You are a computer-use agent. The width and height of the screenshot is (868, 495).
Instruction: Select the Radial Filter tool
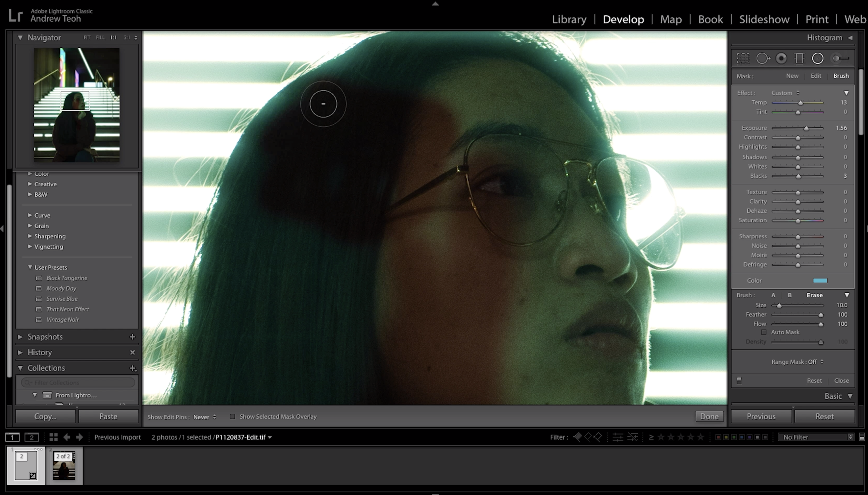click(x=817, y=58)
